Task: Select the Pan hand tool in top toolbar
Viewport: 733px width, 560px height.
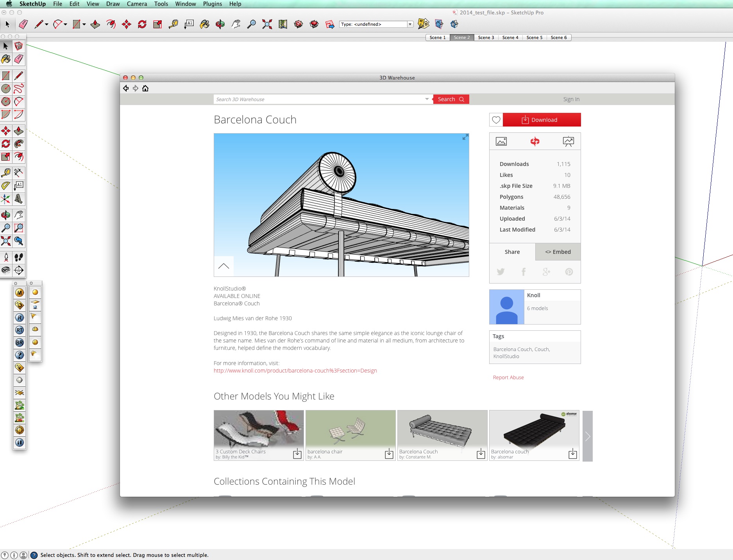Action: (x=236, y=24)
